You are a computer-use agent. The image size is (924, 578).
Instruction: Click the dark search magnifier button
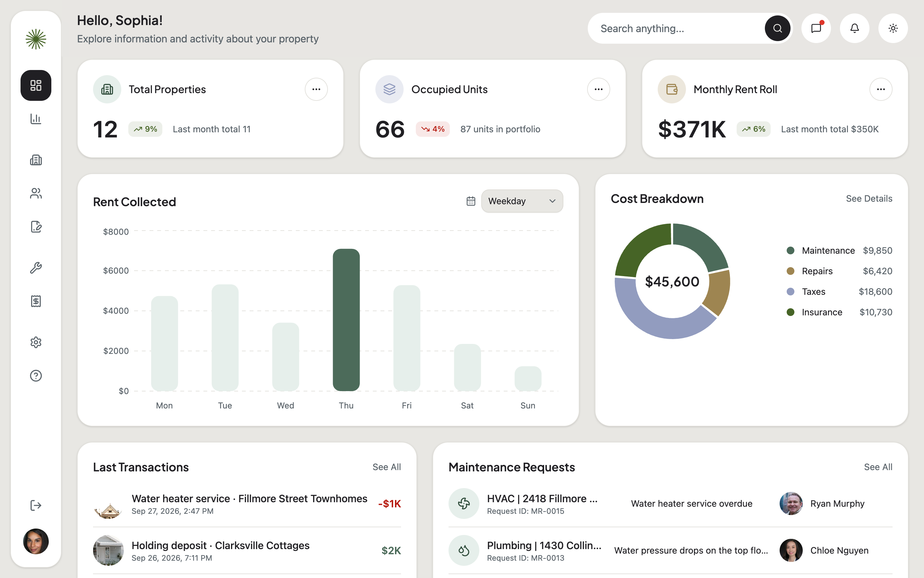(777, 28)
